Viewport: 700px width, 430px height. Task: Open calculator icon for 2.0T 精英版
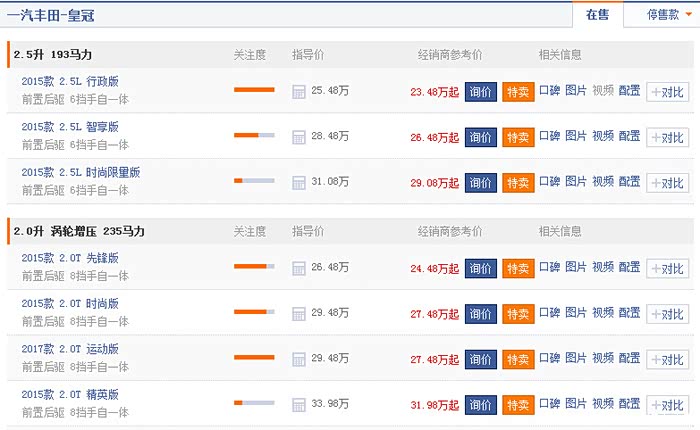(x=299, y=405)
